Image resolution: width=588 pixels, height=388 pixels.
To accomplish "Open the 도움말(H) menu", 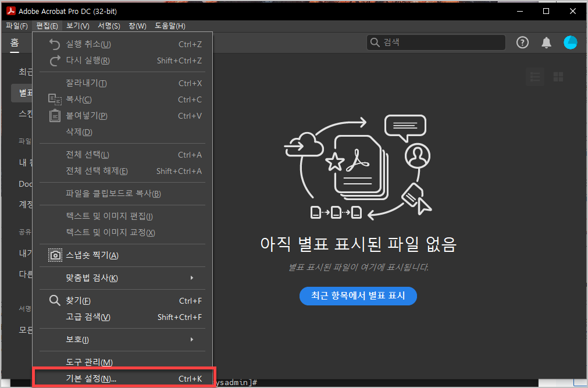I will (x=170, y=26).
